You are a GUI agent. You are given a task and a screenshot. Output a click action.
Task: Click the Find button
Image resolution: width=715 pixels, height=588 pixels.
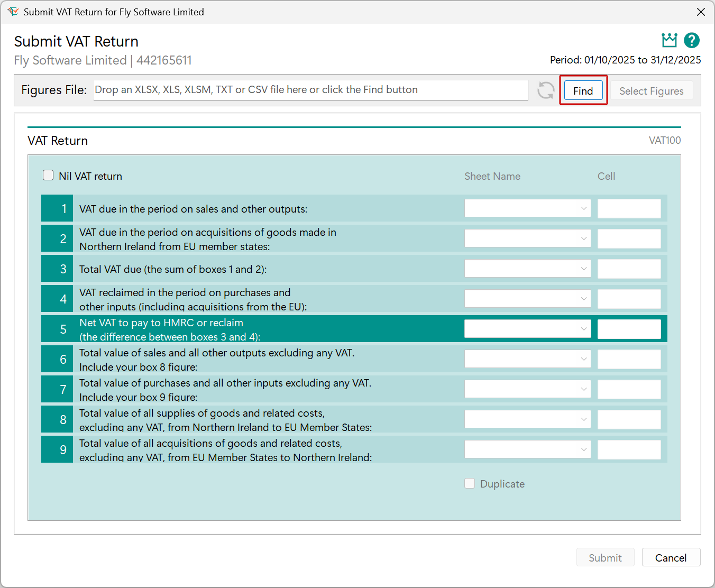point(583,90)
